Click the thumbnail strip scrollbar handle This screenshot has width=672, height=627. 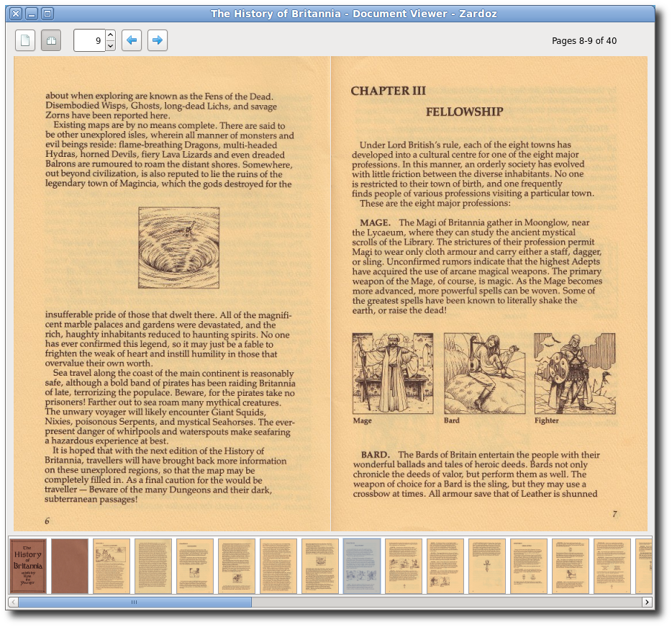(135, 602)
